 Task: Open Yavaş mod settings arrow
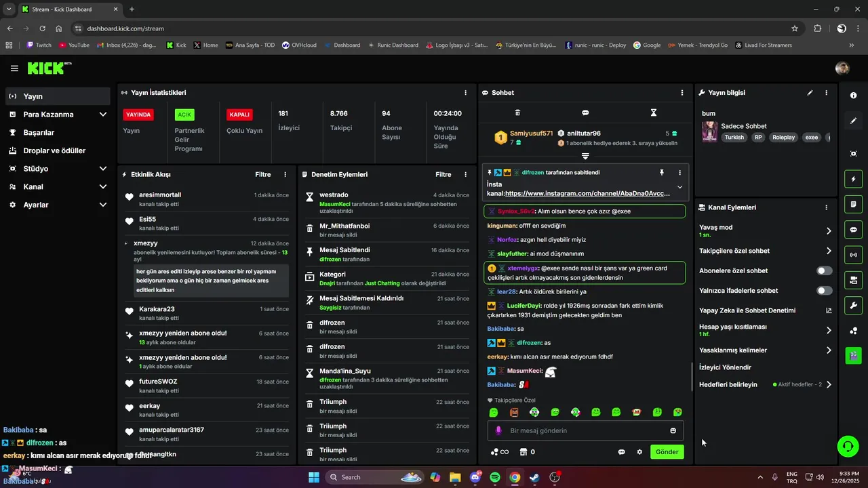pyautogui.click(x=829, y=231)
